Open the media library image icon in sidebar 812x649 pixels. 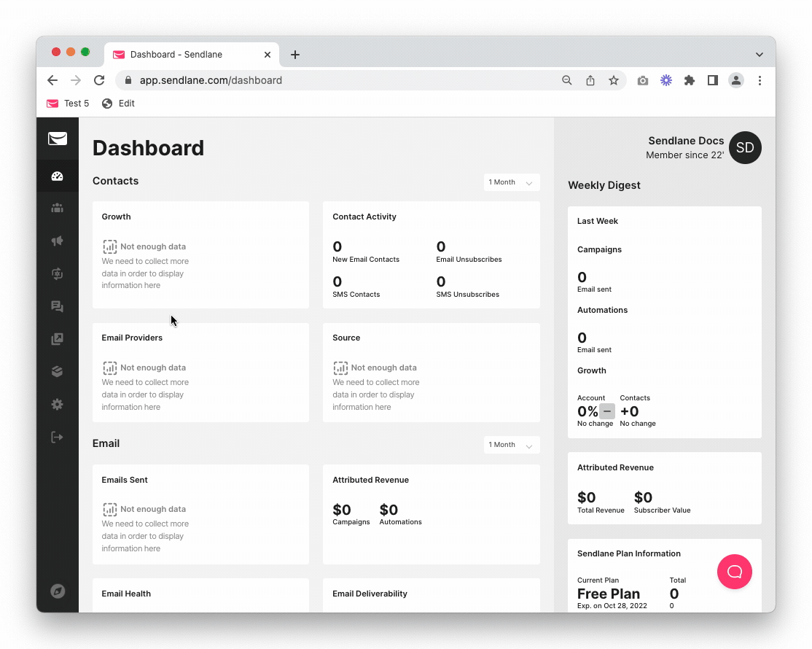[58, 339]
